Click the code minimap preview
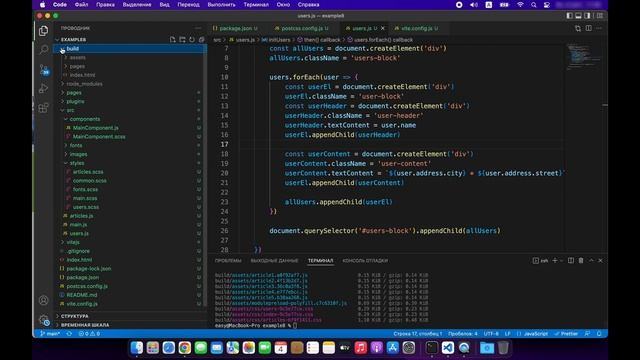 point(583,56)
